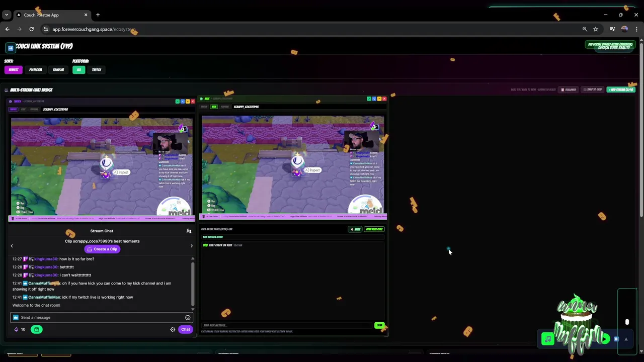The image size is (644, 362).
Task: Open browser zoom magnifier icon
Action: (585, 29)
